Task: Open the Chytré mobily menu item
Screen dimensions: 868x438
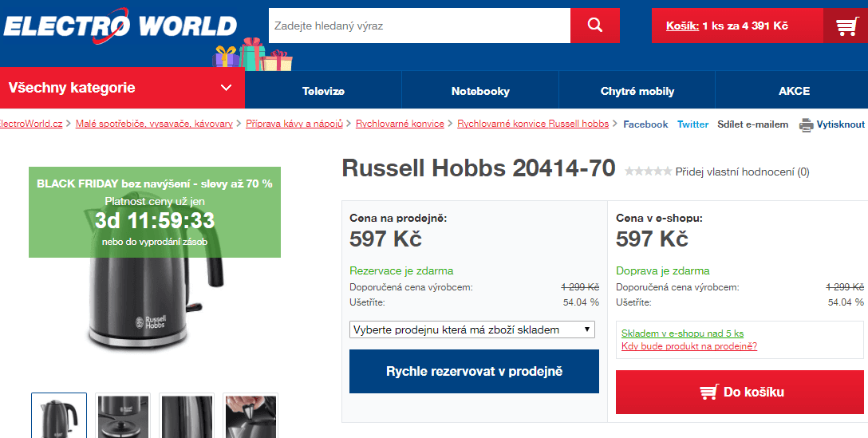Action: [637, 92]
